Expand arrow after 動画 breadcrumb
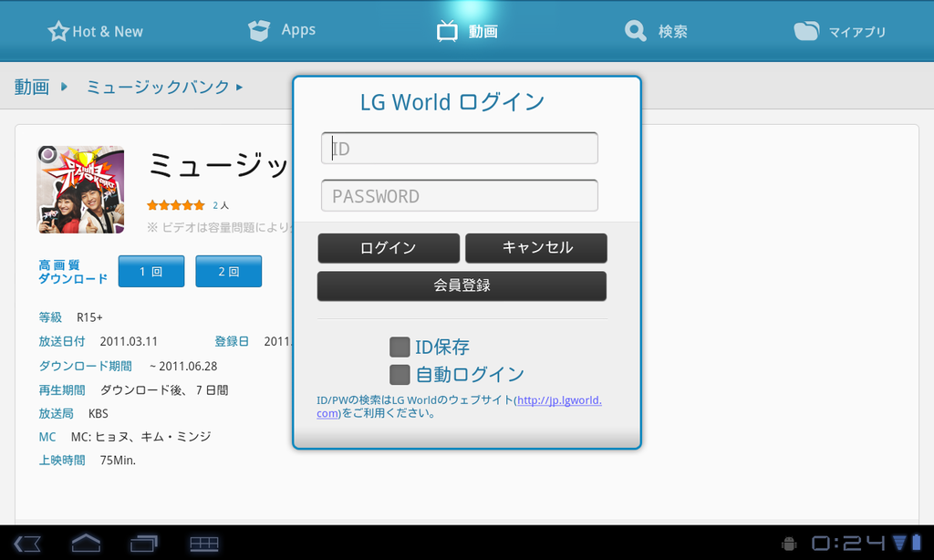 click(64, 87)
